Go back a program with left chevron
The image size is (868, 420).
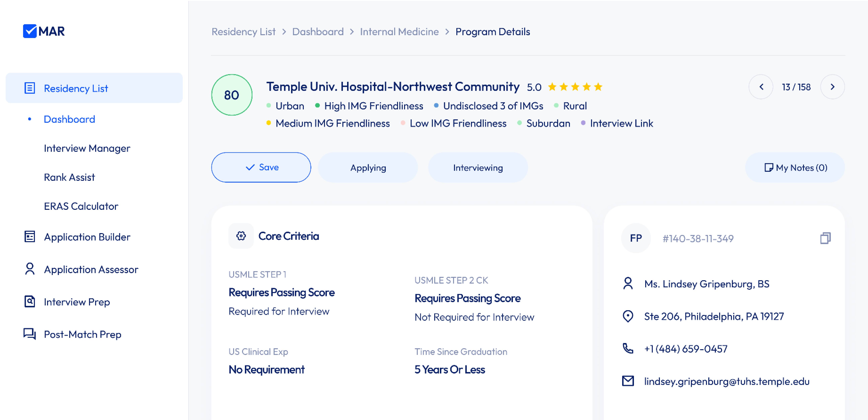(x=761, y=87)
